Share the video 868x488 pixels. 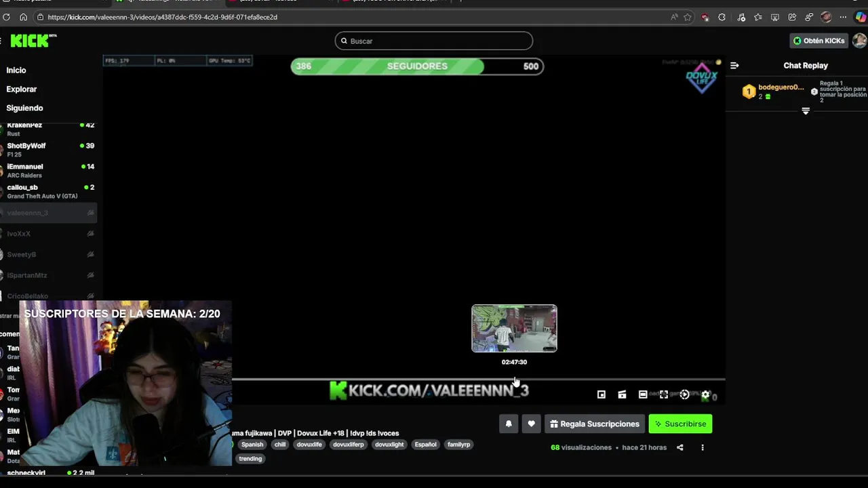tap(680, 447)
